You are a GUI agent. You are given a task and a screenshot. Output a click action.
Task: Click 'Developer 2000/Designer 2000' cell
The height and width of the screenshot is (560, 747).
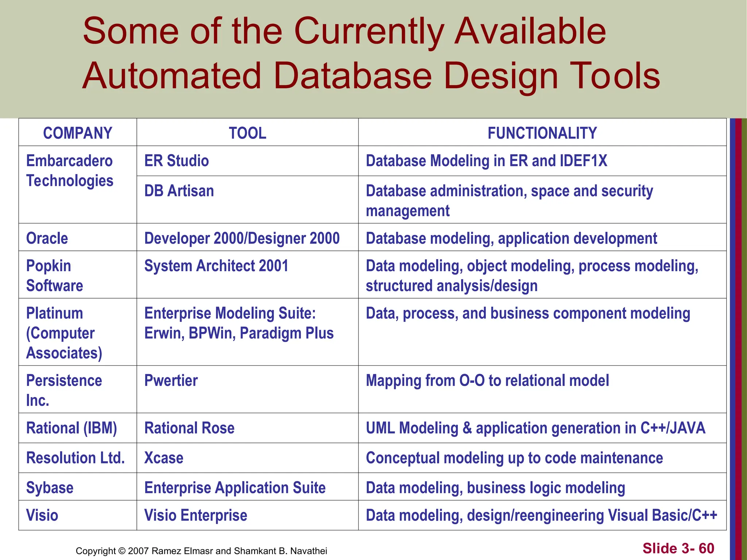248,237
